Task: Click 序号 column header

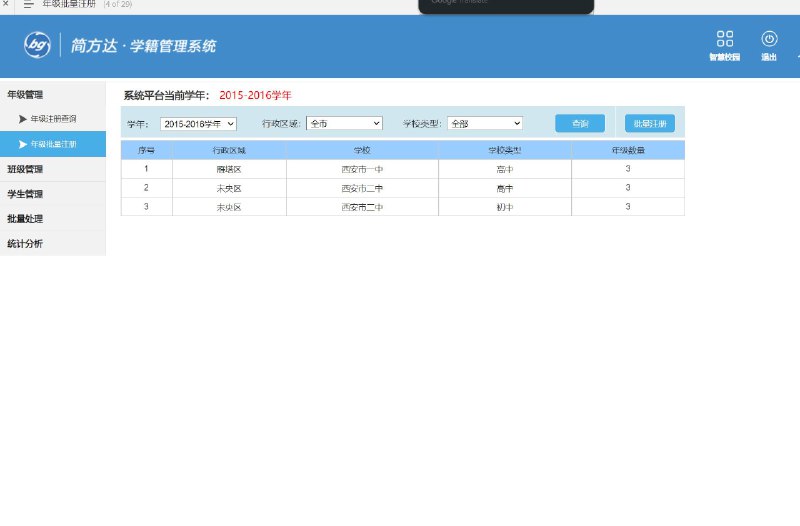Action: click(x=146, y=151)
